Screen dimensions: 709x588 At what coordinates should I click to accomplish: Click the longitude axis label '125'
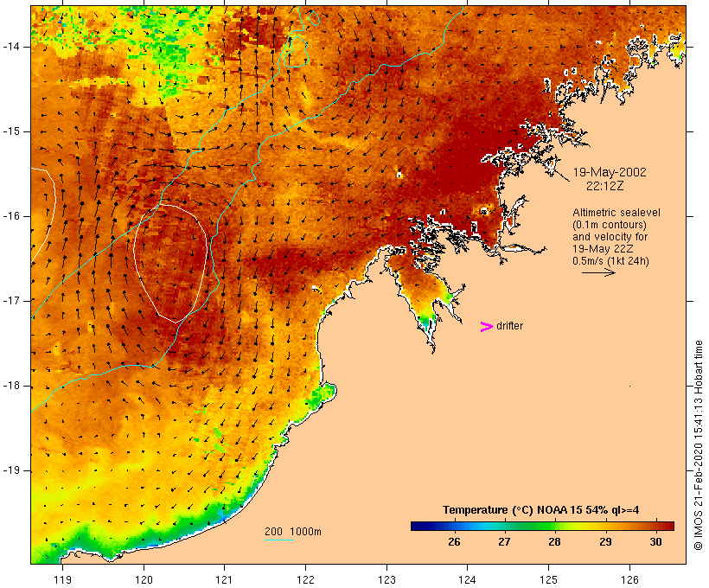[549, 580]
